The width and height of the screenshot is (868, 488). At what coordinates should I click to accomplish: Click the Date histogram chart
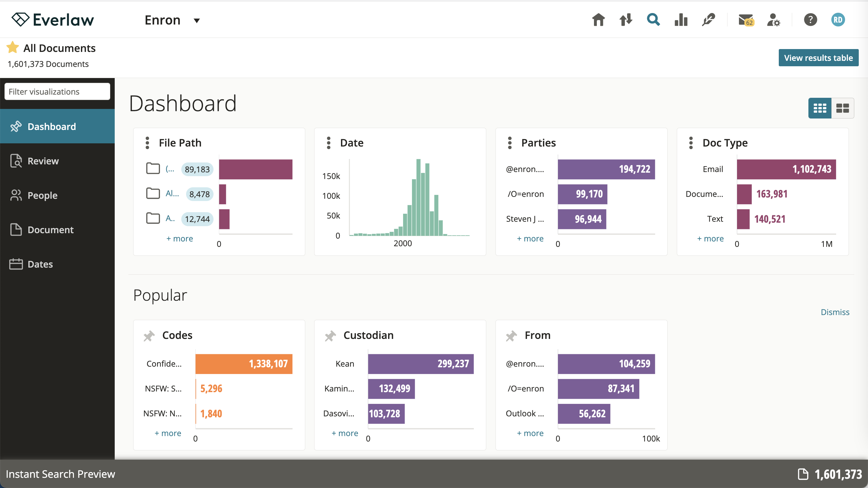click(x=409, y=197)
